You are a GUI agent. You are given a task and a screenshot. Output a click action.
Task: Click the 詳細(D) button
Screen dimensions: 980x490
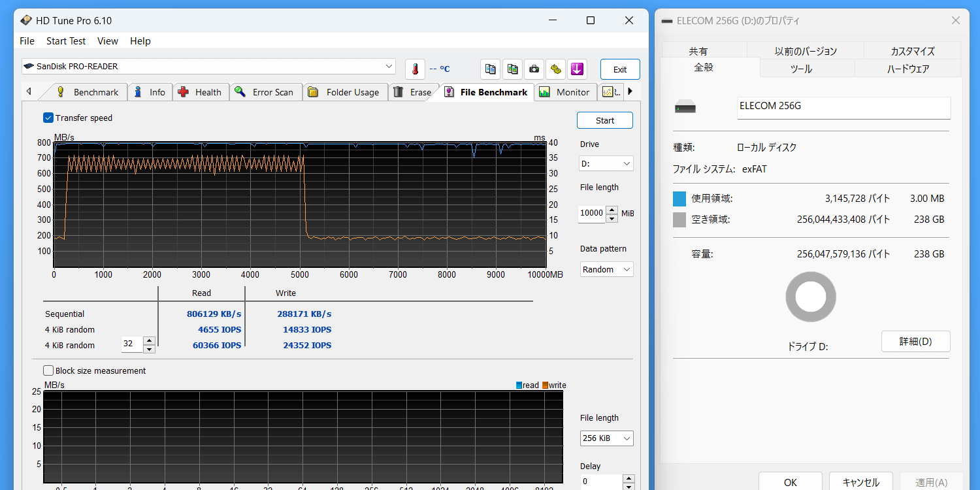(915, 342)
